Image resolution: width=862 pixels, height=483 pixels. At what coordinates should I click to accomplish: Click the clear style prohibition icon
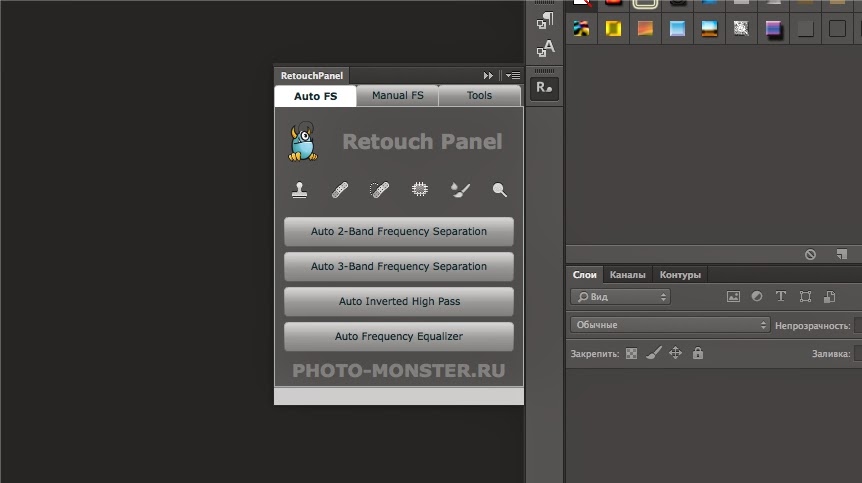coord(810,254)
